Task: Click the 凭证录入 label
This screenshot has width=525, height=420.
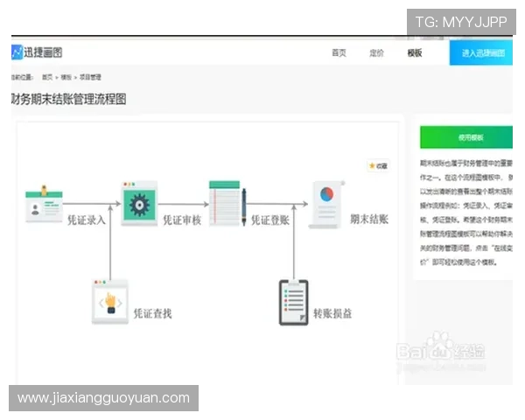Action: click(87, 220)
